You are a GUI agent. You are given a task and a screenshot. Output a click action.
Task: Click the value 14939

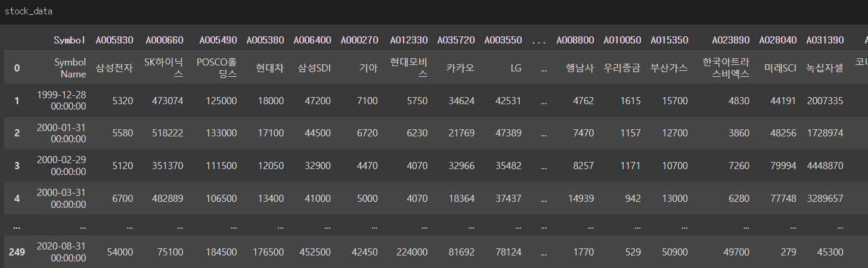pos(581,198)
